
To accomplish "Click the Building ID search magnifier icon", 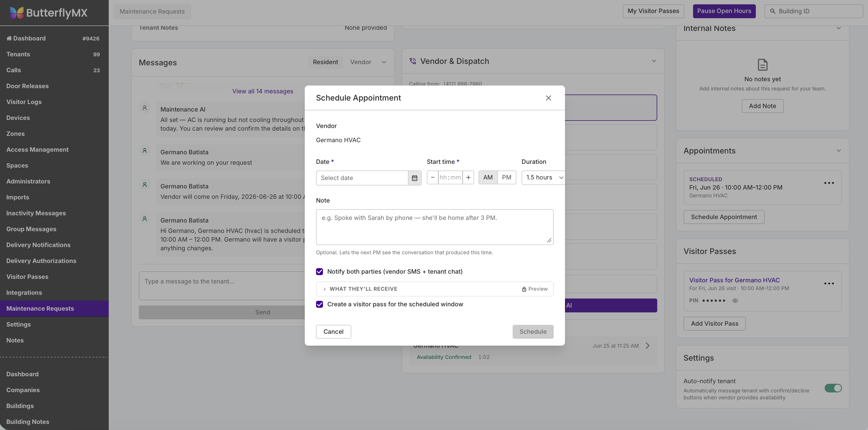I will 773,11.
